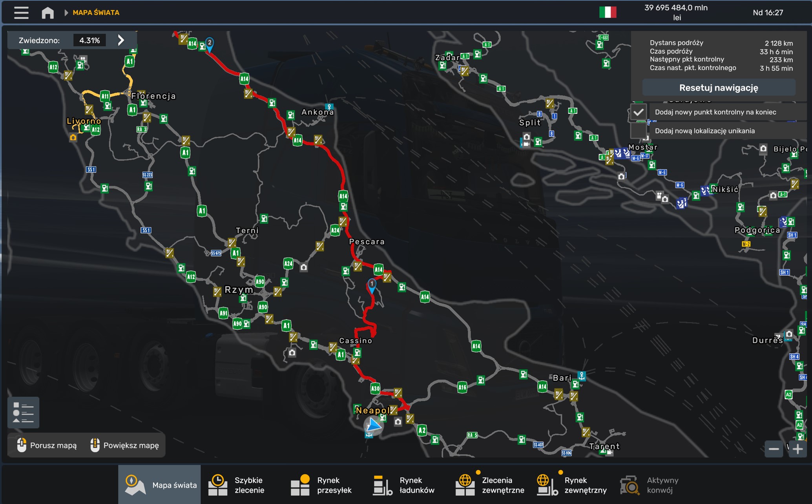
Task: Click the camera viewpoint icon right of Neapol
Action: tap(398, 422)
